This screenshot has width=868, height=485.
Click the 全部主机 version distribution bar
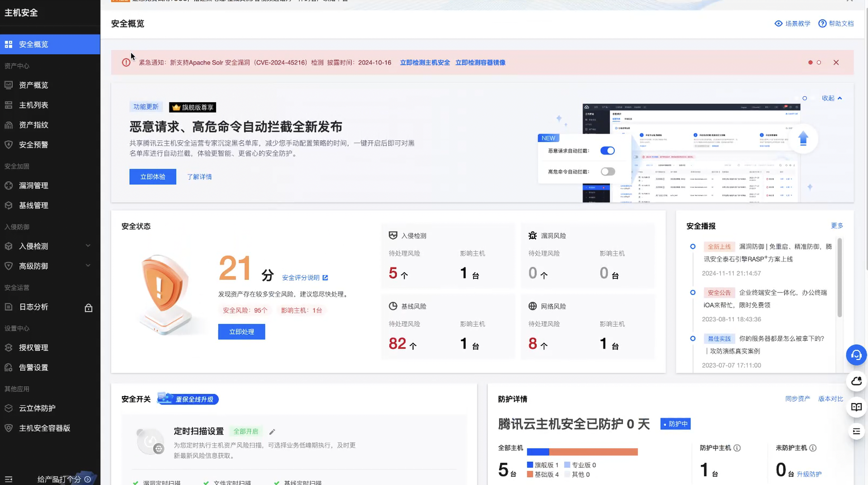582,452
